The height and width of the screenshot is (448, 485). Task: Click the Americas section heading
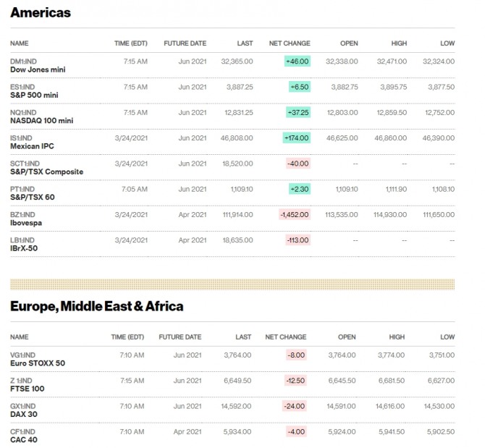(41, 13)
